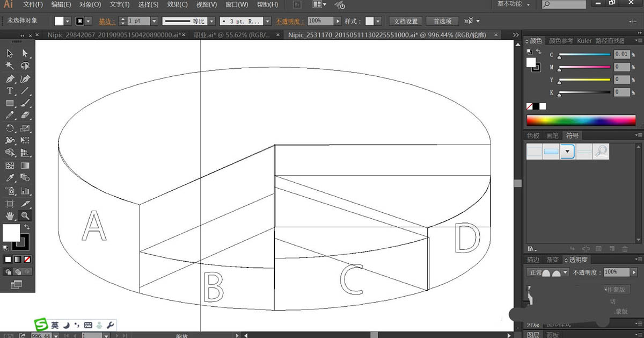The height and width of the screenshot is (338, 644).
Task: Select the magnifier symbol thumbnail in the 符号 panel
Action: (601, 152)
